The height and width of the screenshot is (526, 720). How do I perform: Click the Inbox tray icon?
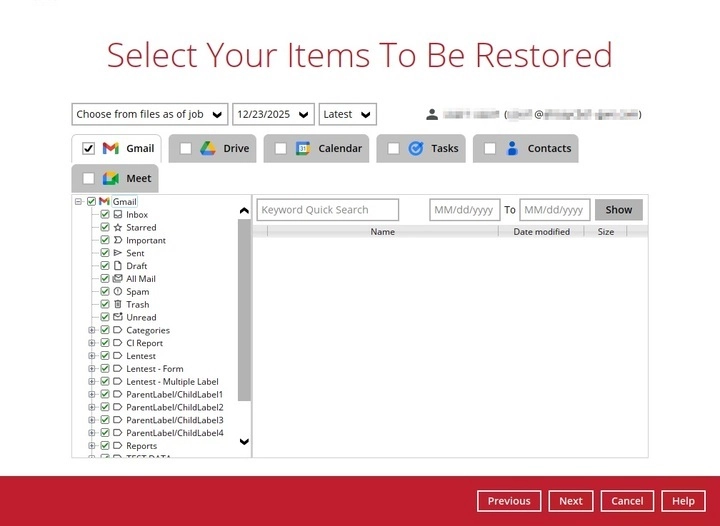[118, 214]
